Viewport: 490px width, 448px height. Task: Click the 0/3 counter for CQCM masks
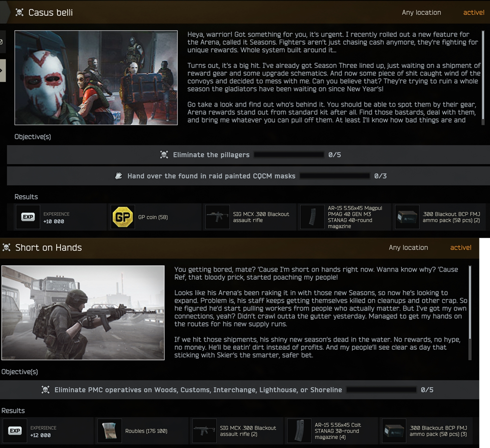click(380, 176)
